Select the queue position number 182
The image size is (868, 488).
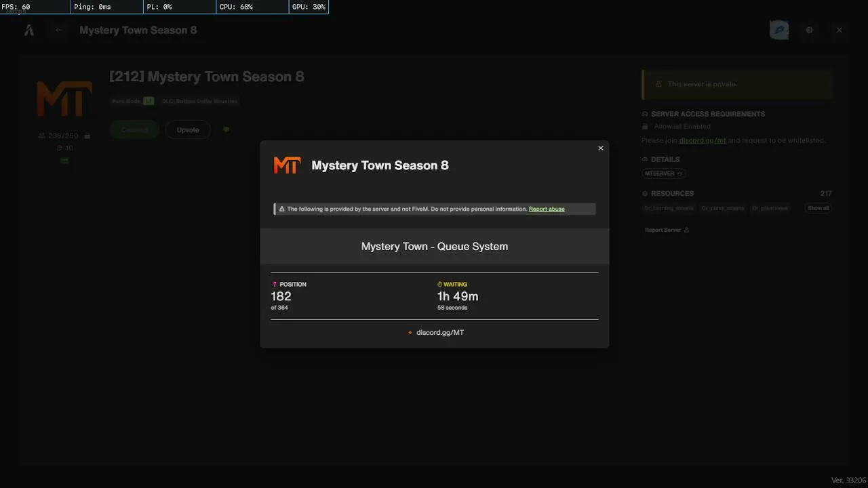[281, 296]
